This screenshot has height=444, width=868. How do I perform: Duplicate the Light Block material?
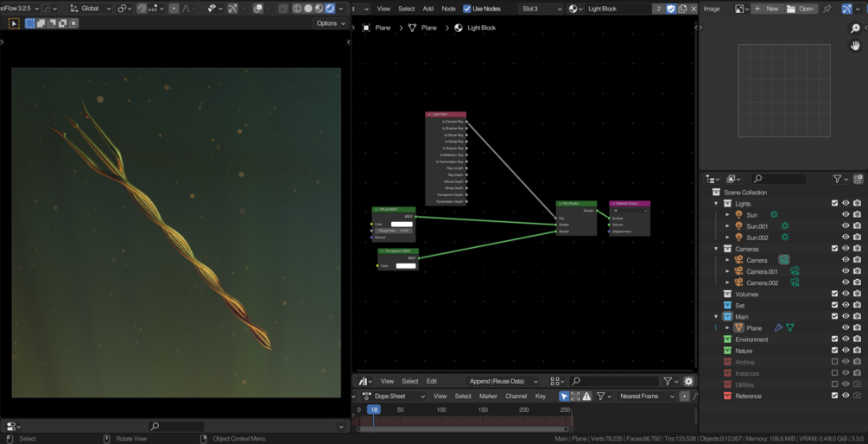(682, 9)
